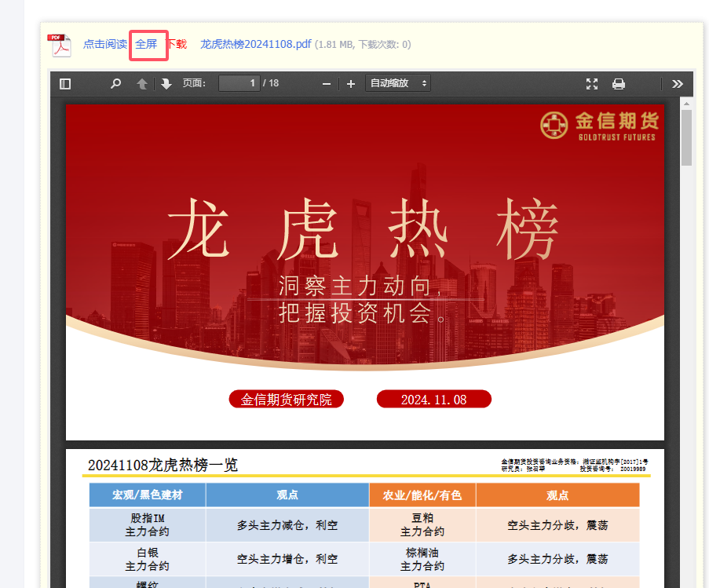Go to previous page arrow
Image resolution: width=709 pixels, height=588 pixels.
tap(142, 84)
